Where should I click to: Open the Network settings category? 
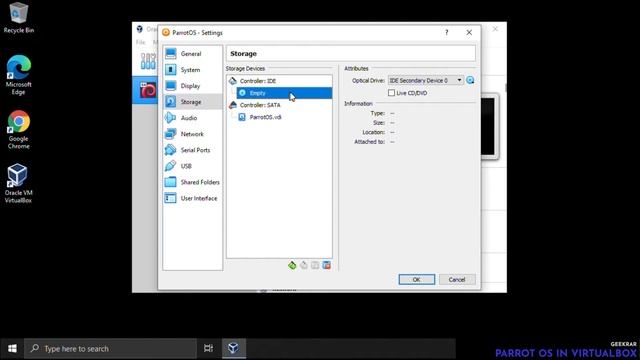pyautogui.click(x=193, y=134)
